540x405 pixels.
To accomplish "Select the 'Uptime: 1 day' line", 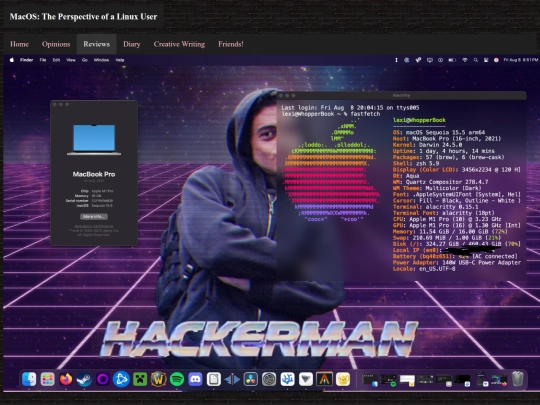I will coord(444,151).
